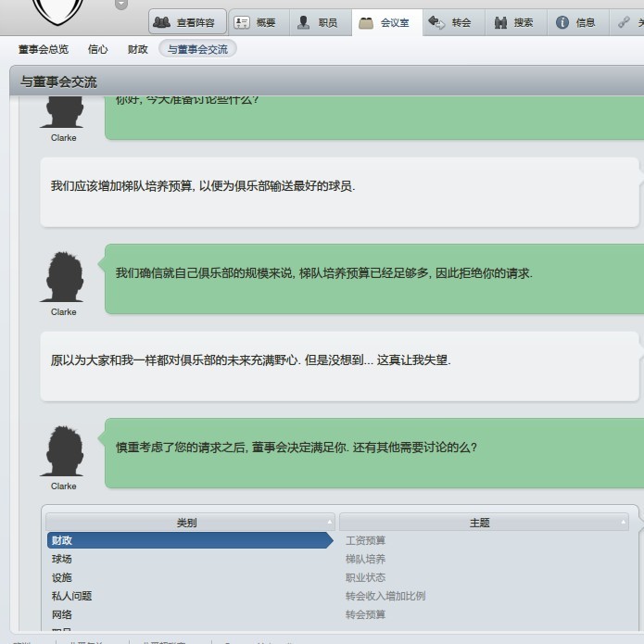Click the squad people icon beside 查看阵容
This screenshot has height=644, width=644.
click(x=161, y=22)
